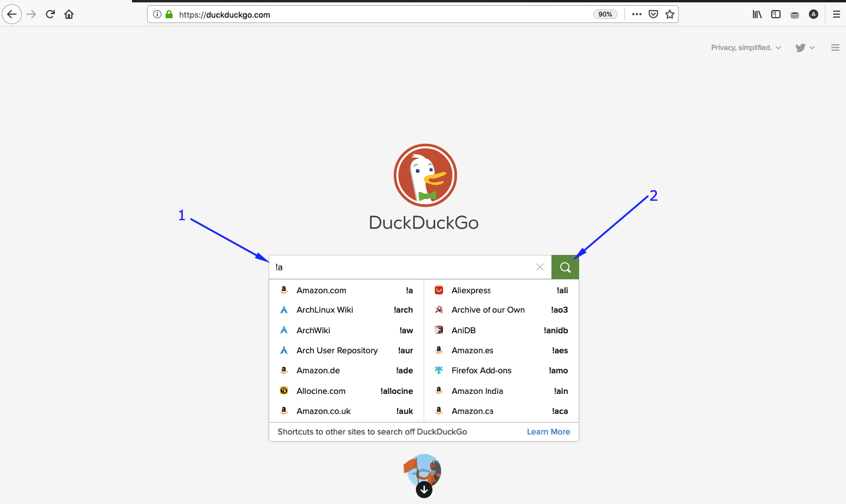
Task: Click the down arrow scroll button
Action: pyautogui.click(x=423, y=489)
